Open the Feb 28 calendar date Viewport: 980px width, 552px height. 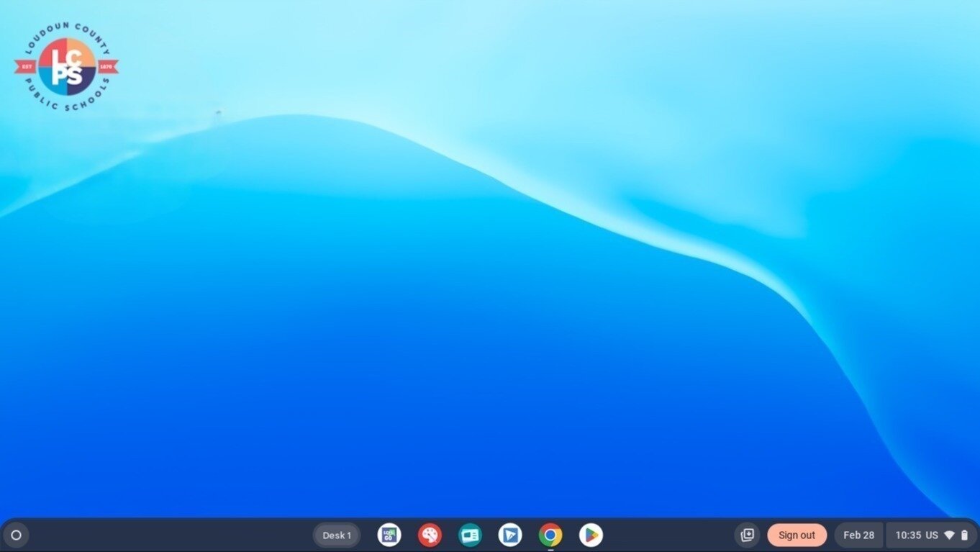coord(858,535)
